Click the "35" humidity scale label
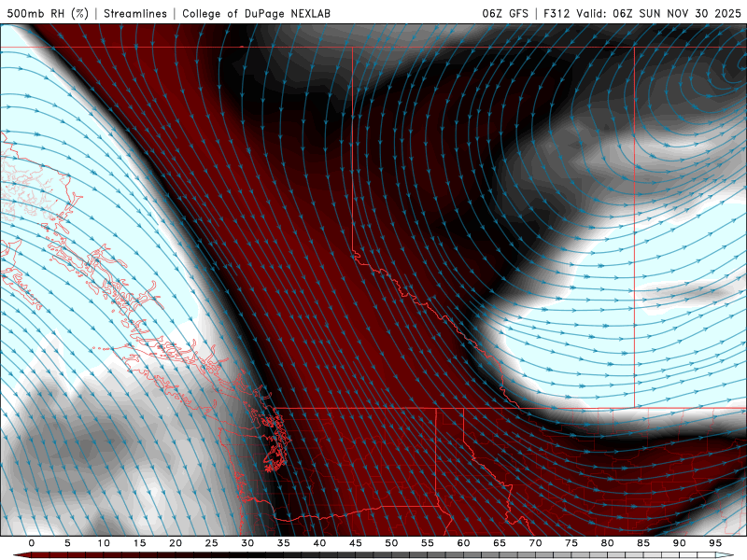747x560 pixels. 284,543
